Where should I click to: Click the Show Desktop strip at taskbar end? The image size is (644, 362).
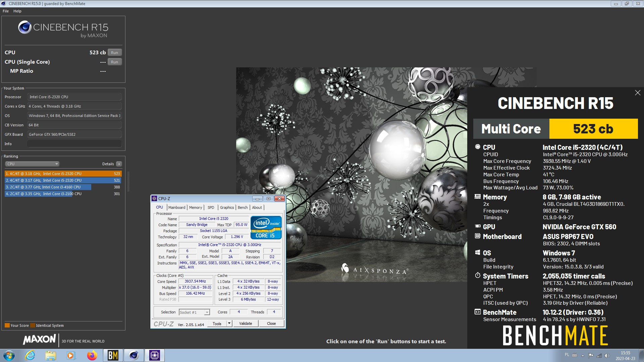[641, 355]
